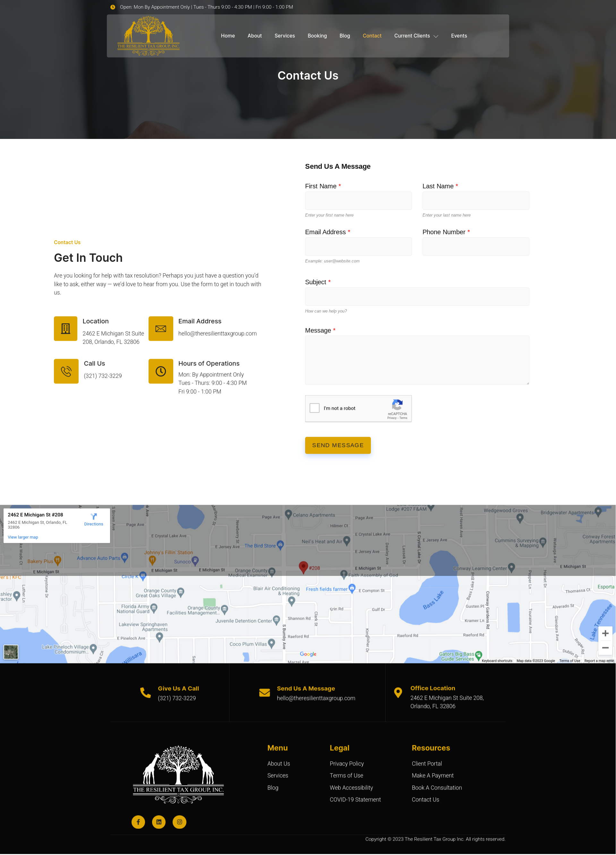This screenshot has height=855, width=616.
Task: Click the Resilient Tax Group header logo
Action: point(148,36)
